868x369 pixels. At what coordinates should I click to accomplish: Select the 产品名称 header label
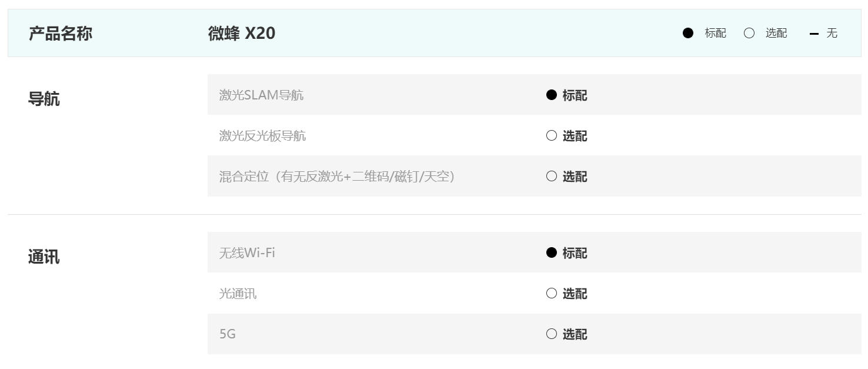click(x=60, y=34)
